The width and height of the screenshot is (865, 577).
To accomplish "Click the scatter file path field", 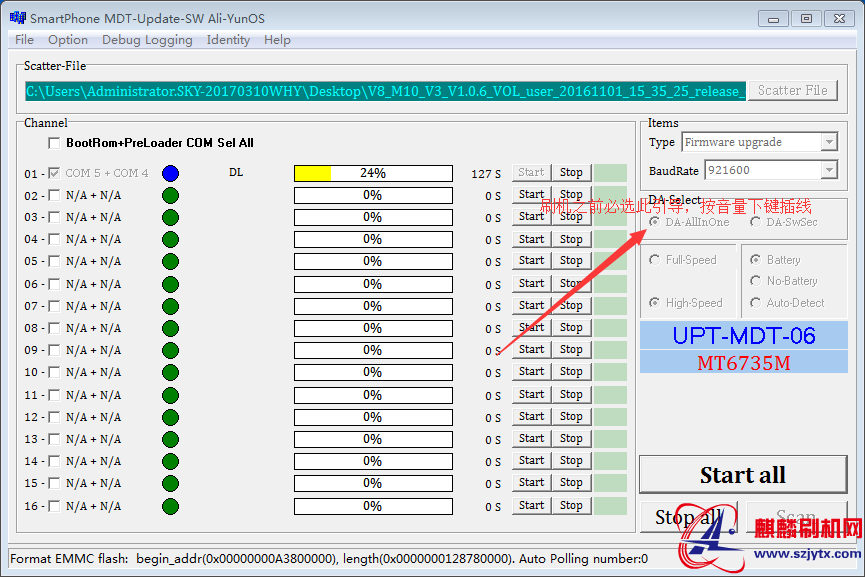I will 385,91.
